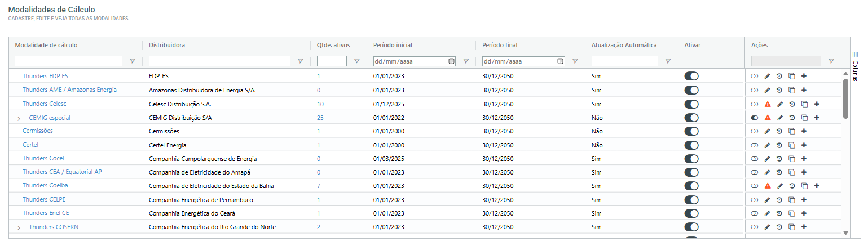
Task: Toggle the Ativar switch for Thunders AME / Amazonas Energia
Action: click(x=691, y=90)
